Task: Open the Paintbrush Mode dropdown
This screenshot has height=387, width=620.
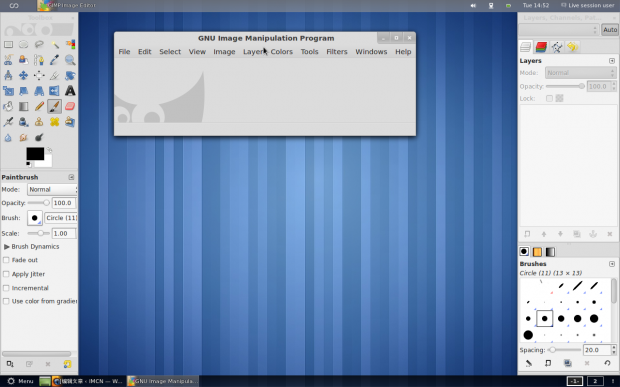Action: [x=52, y=189]
